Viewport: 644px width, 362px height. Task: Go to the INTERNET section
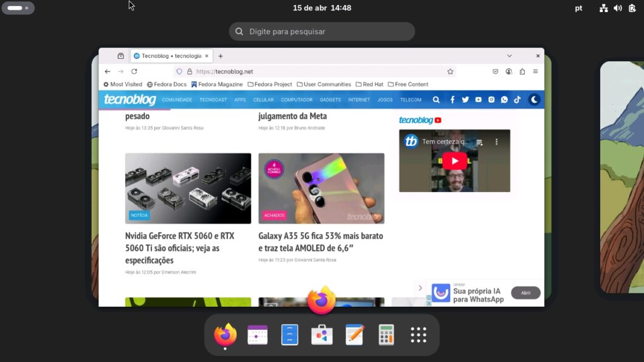(x=359, y=100)
